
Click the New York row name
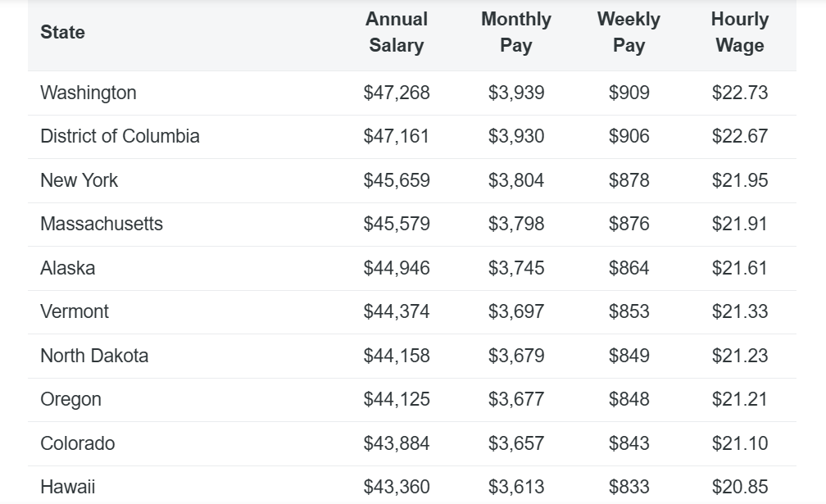click(x=79, y=180)
